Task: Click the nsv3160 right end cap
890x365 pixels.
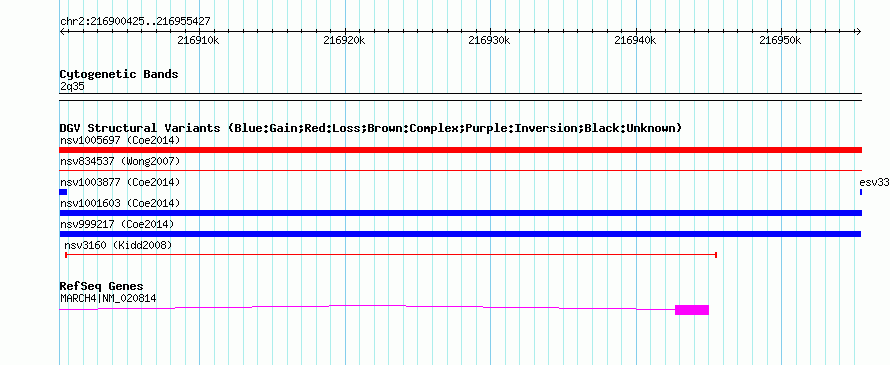Action: point(716,255)
